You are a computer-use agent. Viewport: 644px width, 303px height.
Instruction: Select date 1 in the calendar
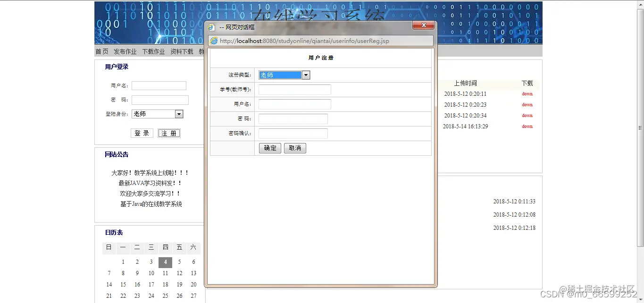click(123, 262)
